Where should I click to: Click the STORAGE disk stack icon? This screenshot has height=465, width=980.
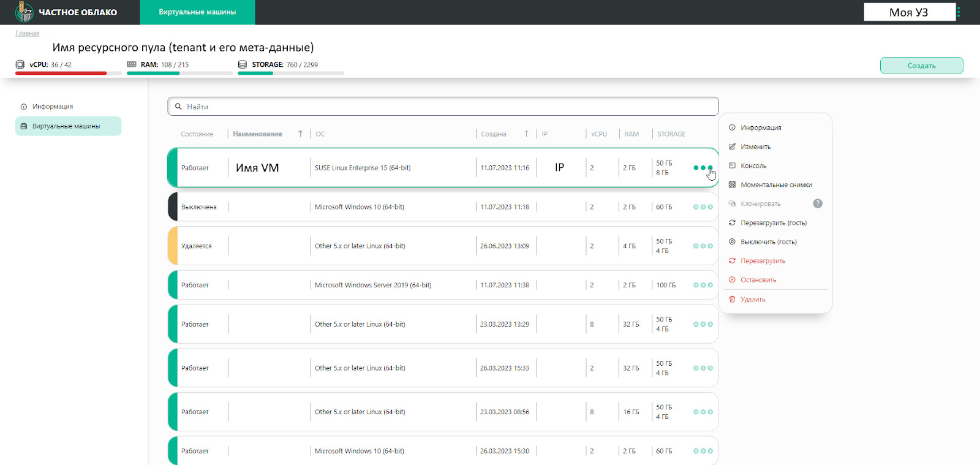243,64
